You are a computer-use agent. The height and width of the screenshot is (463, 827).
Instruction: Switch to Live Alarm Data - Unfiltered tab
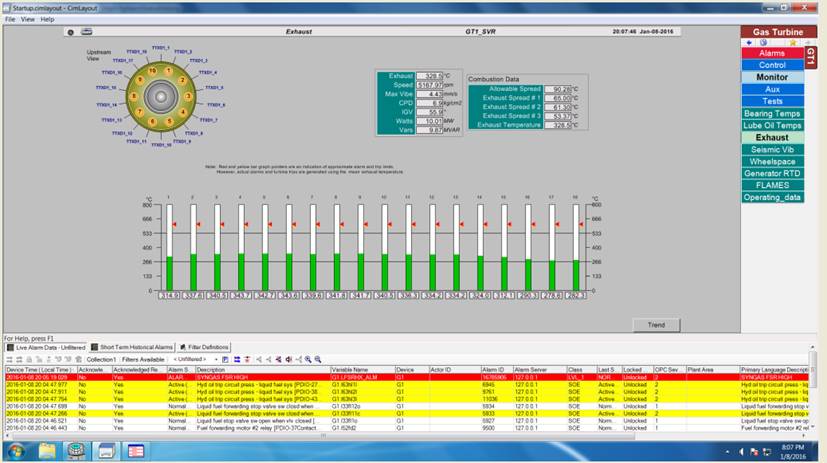pyautogui.click(x=46, y=348)
